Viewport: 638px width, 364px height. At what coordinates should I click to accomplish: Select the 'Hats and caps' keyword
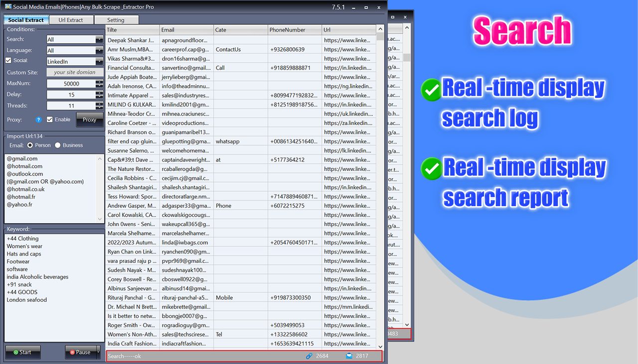tap(24, 254)
